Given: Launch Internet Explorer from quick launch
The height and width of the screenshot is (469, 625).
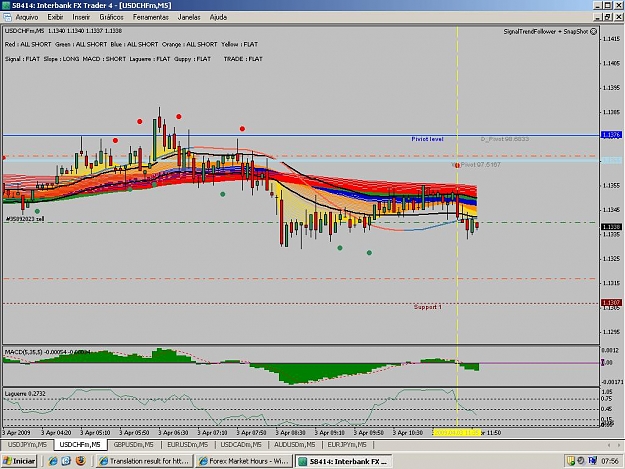Looking at the screenshot, I should 52,461.
